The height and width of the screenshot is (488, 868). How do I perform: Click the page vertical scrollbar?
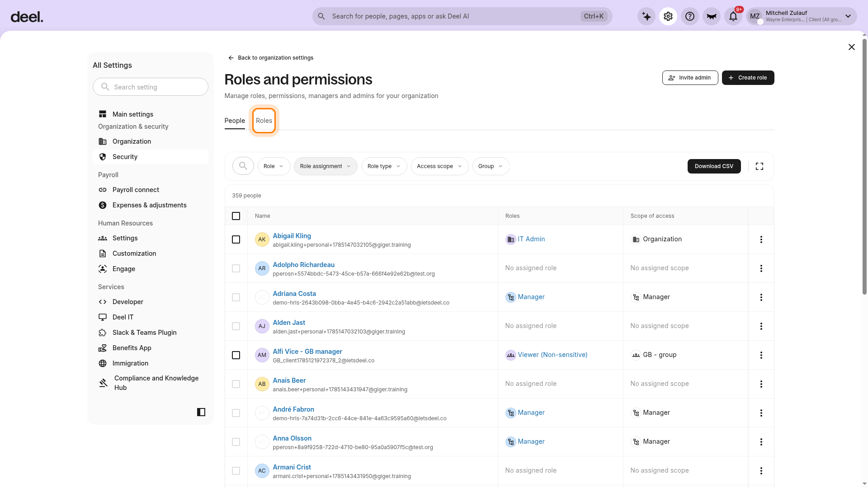865,167
